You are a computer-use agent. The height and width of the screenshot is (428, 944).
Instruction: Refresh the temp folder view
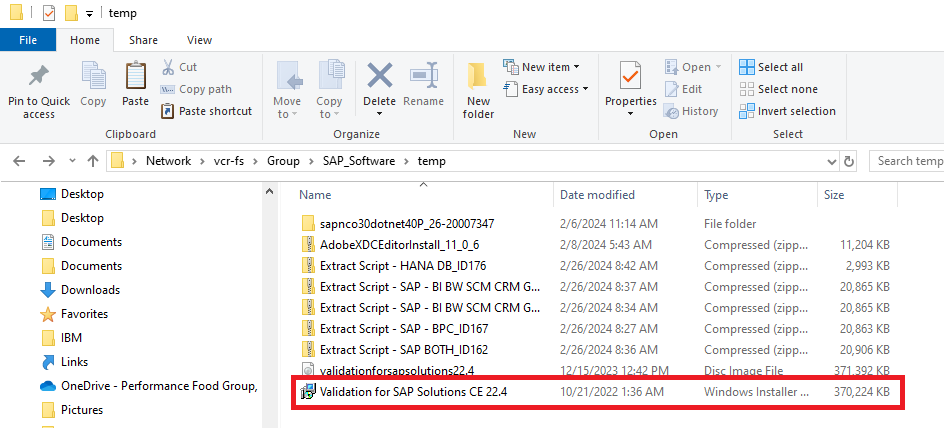point(849,161)
